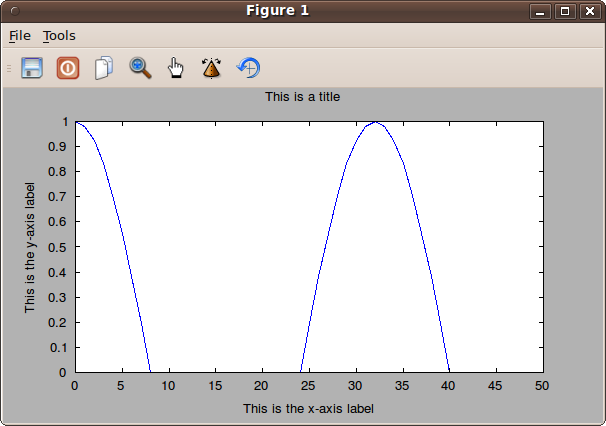Maximize the Figure 1 window

pos(565,11)
